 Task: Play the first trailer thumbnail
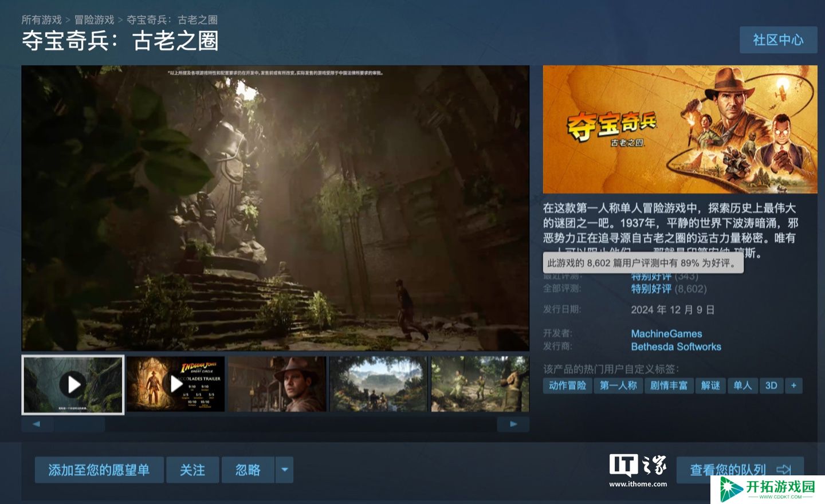(73, 384)
